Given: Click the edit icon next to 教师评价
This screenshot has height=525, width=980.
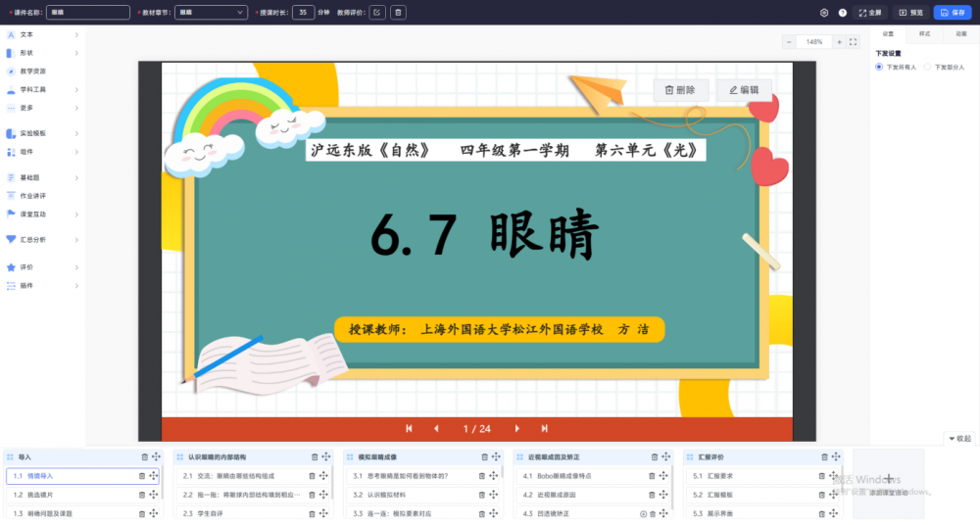Looking at the screenshot, I should (x=377, y=13).
